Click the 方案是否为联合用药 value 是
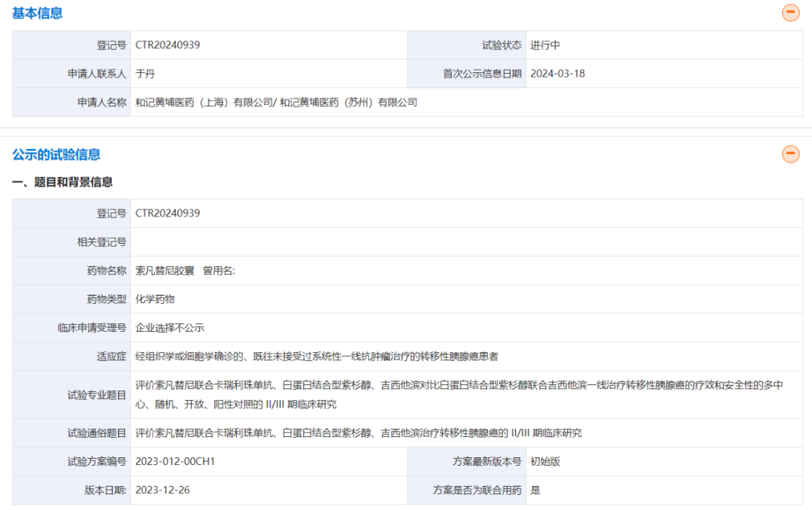 coord(534,489)
